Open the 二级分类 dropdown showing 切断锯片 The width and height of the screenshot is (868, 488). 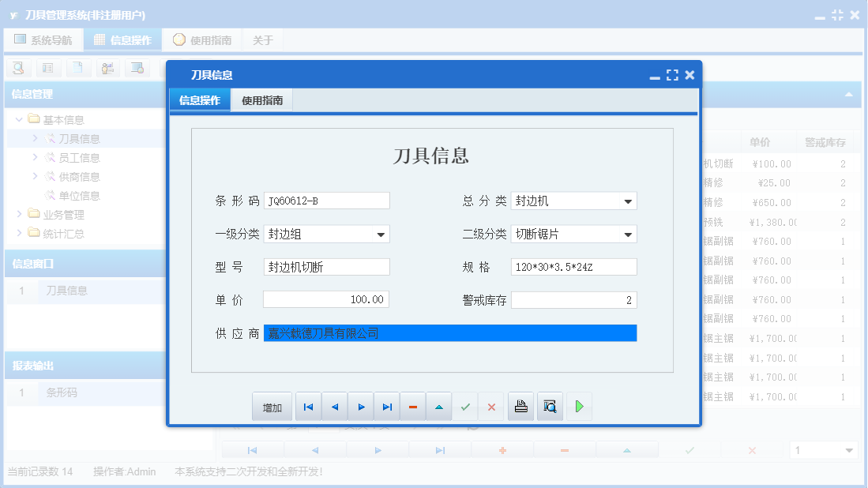629,234
